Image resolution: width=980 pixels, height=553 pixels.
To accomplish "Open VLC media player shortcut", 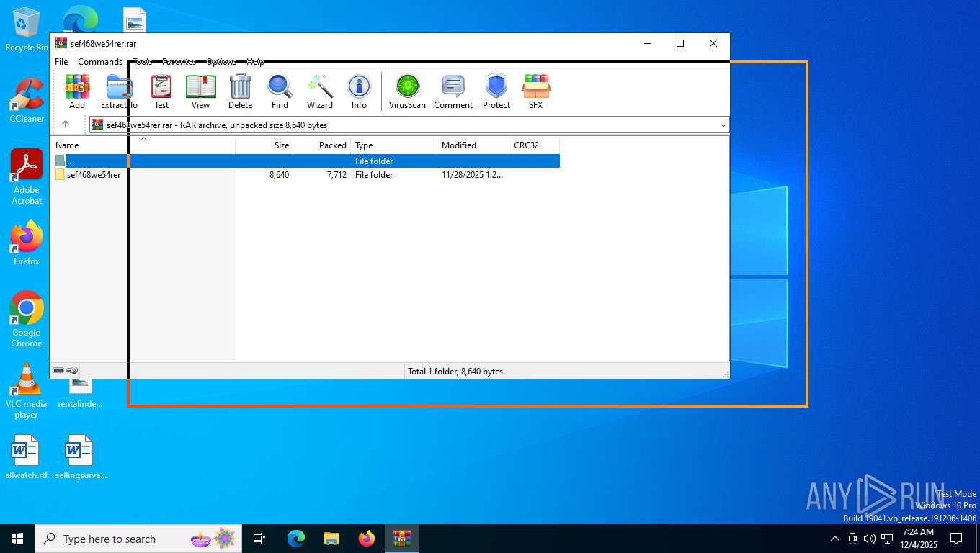I will [x=27, y=391].
